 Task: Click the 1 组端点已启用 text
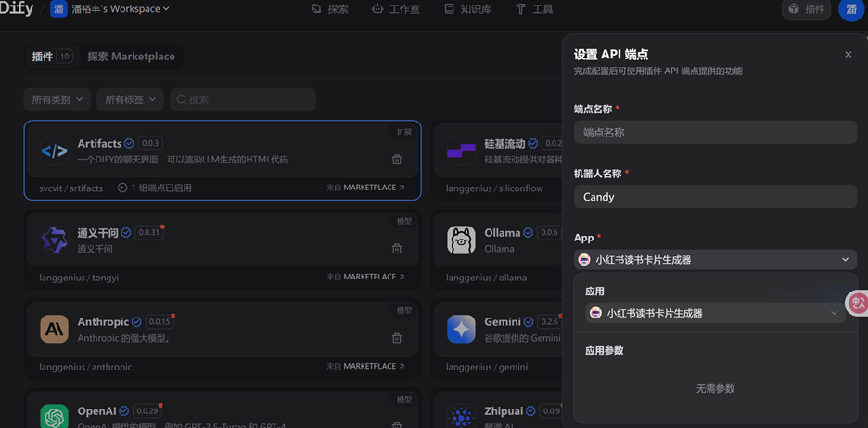pos(161,188)
